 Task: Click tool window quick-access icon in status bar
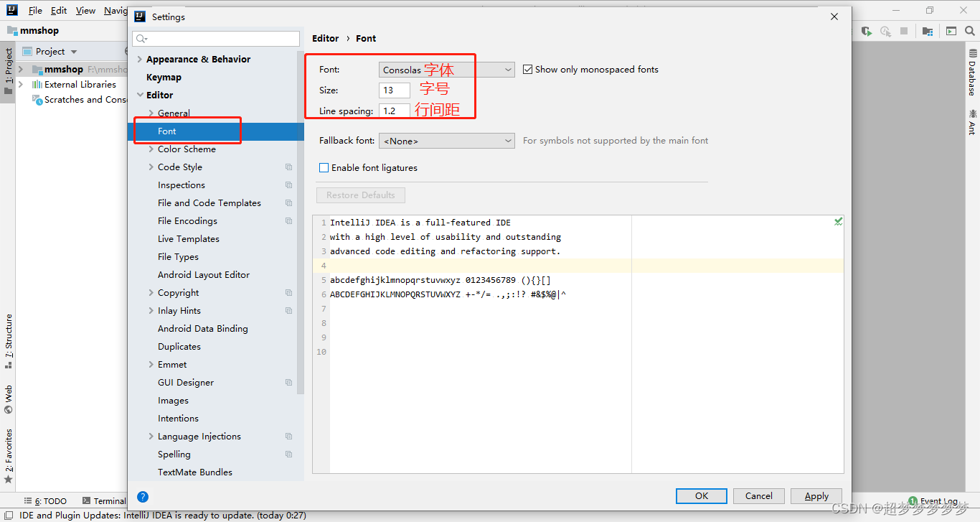pyautogui.click(x=8, y=515)
